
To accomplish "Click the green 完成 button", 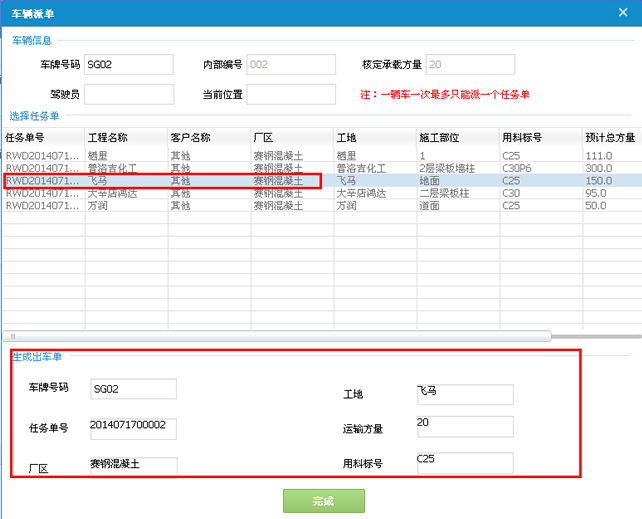I will click(x=322, y=500).
